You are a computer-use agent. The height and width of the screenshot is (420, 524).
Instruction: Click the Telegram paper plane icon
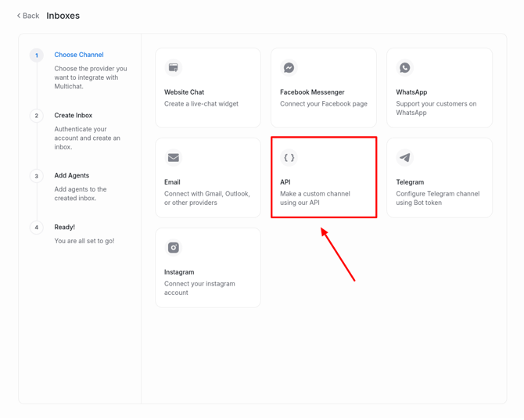(405, 158)
